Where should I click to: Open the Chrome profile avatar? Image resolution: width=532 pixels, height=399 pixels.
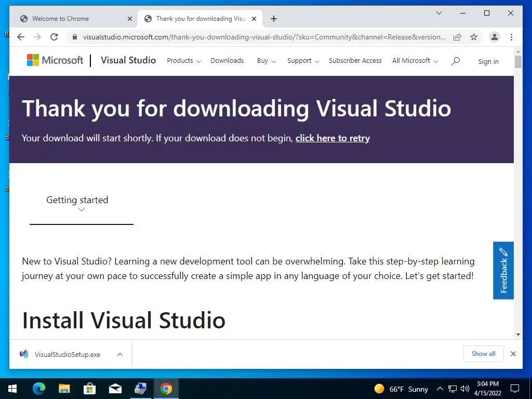click(x=495, y=37)
